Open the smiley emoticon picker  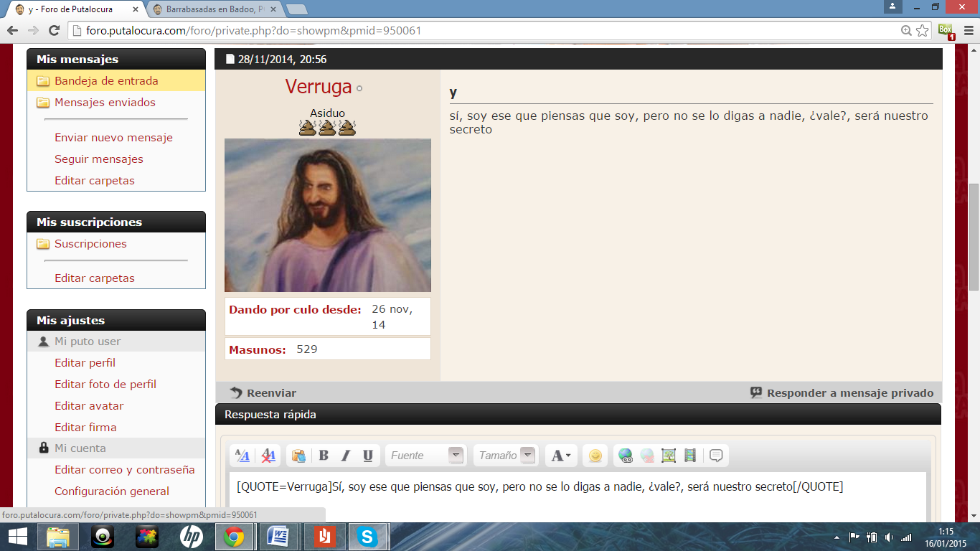coord(595,456)
